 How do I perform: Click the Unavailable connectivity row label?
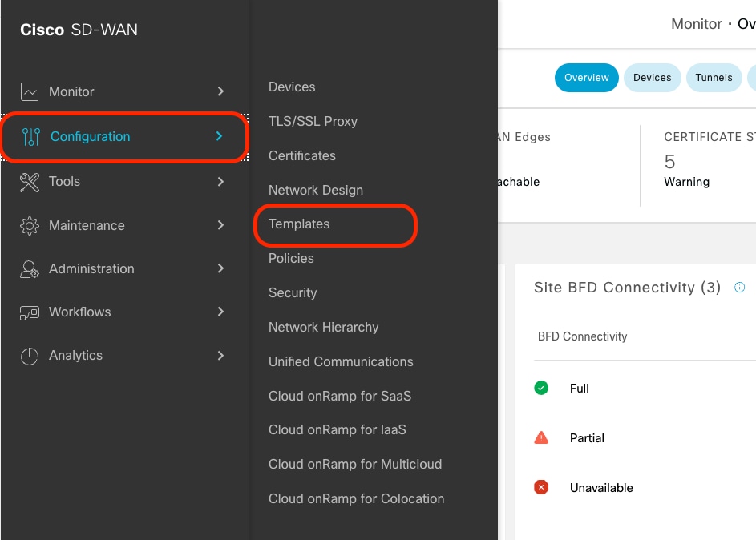pyautogui.click(x=601, y=488)
